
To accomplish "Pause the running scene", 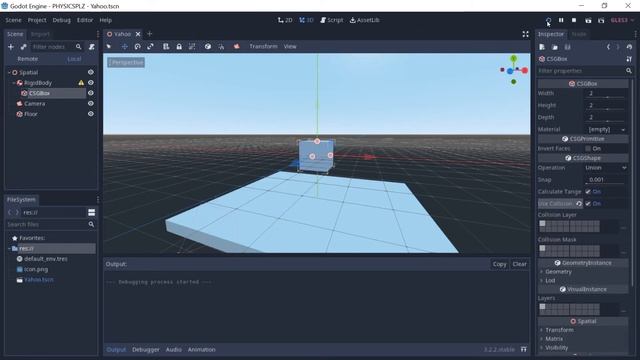I will coord(561,20).
